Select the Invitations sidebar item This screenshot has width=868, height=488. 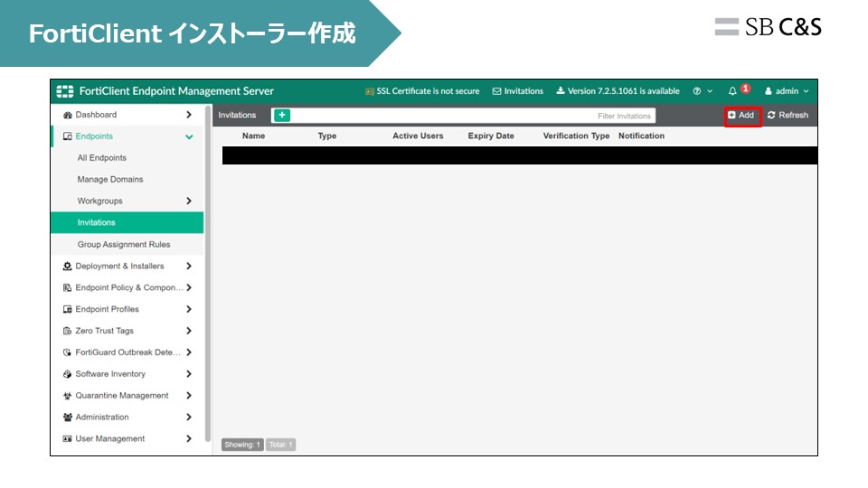pos(127,222)
